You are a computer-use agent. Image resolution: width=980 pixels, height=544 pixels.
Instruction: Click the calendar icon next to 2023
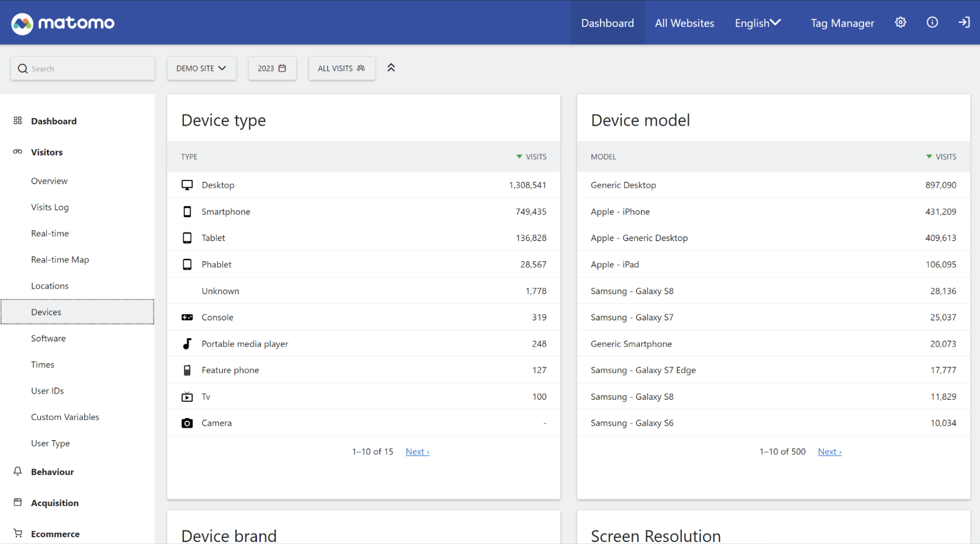click(x=283, y=68)
